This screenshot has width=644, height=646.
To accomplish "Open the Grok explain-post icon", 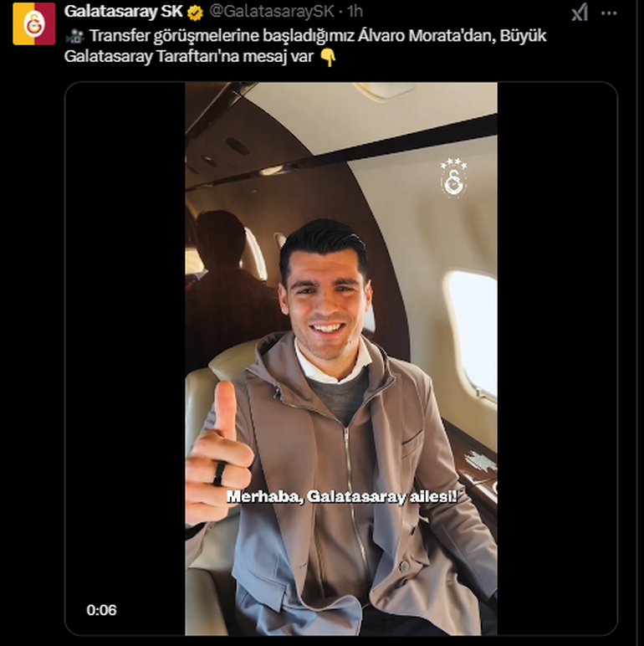I will coord(580,13).
